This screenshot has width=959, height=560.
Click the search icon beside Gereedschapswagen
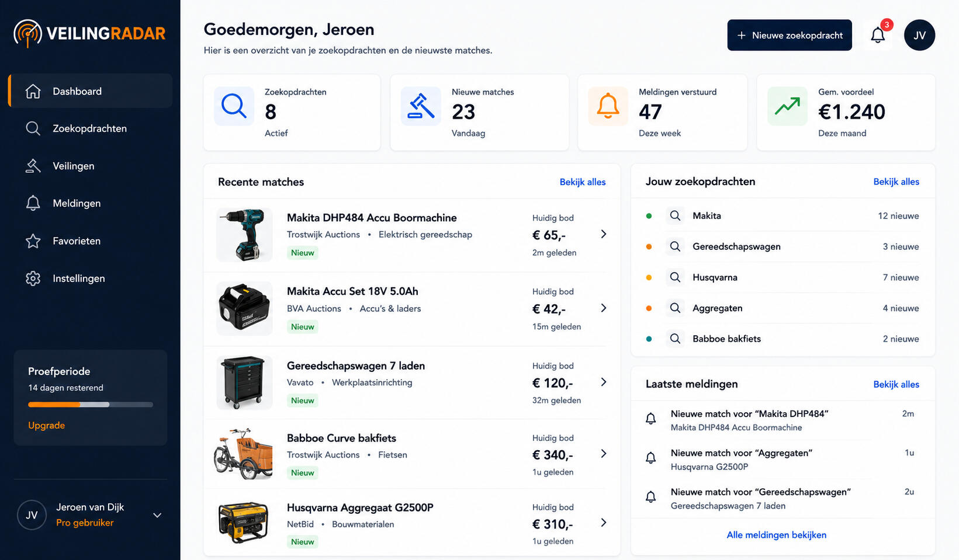675,246
